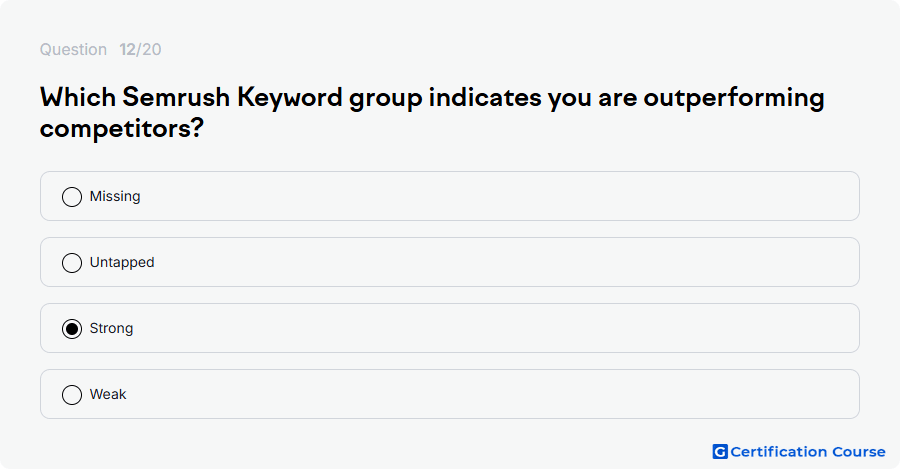The width and height of the screenshot is (900, 469).
Task: Pick the Weak radio button
Action: tap(72, 395)
